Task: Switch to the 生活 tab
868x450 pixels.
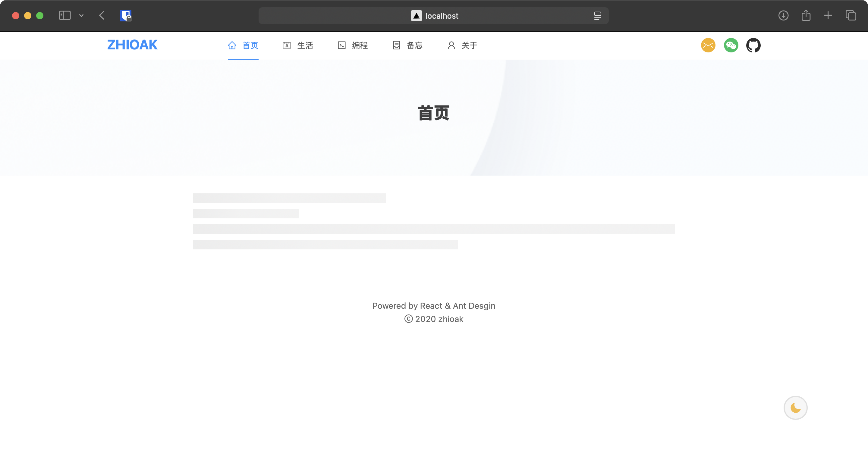Action: [298, 45]
